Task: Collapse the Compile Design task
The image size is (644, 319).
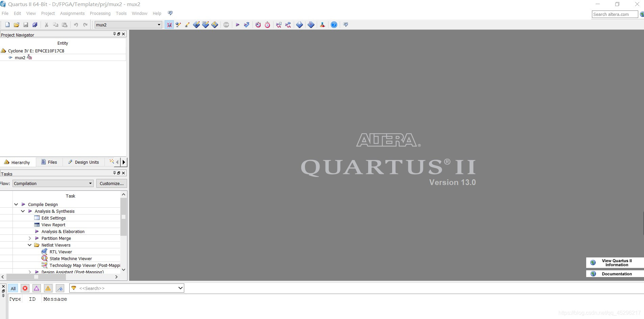Action: tap(16, 204)
